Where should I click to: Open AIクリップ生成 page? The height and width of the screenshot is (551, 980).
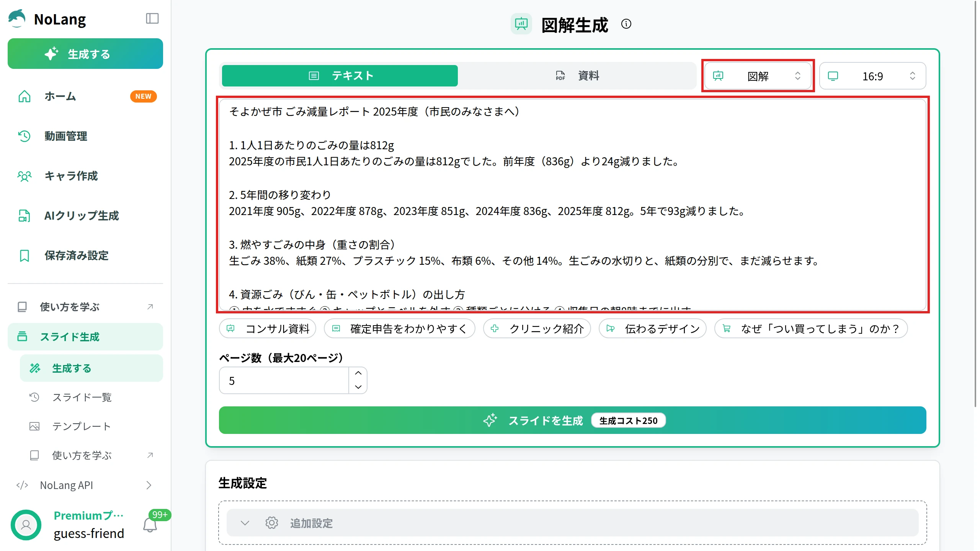click(x=85, y=215)
